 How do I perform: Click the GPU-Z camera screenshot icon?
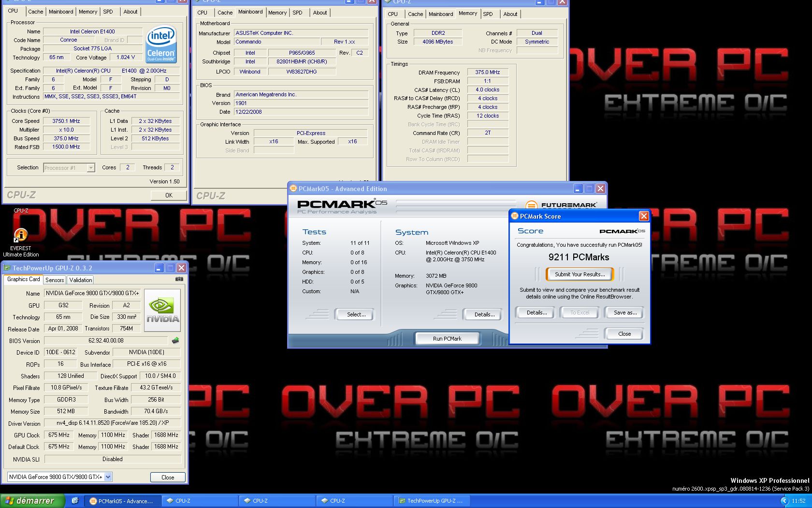point(179,279)
